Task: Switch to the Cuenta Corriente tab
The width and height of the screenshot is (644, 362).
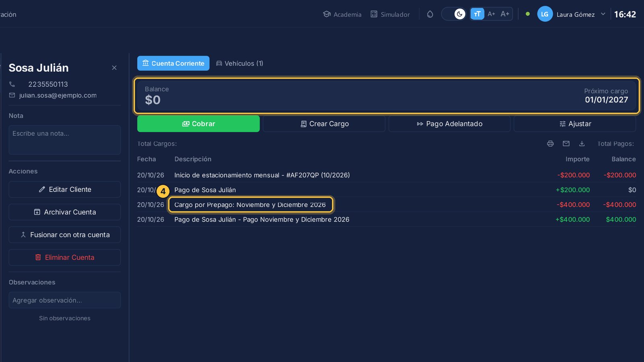Action: (173, 63)
